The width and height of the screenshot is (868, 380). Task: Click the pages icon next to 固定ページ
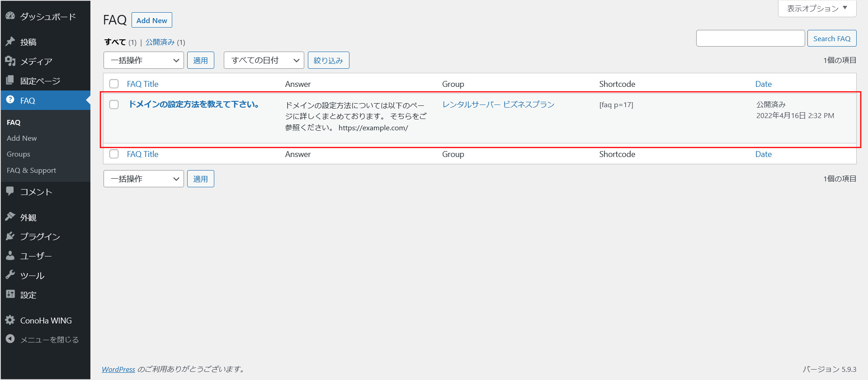pyautogui.click(x=10, y=81)
